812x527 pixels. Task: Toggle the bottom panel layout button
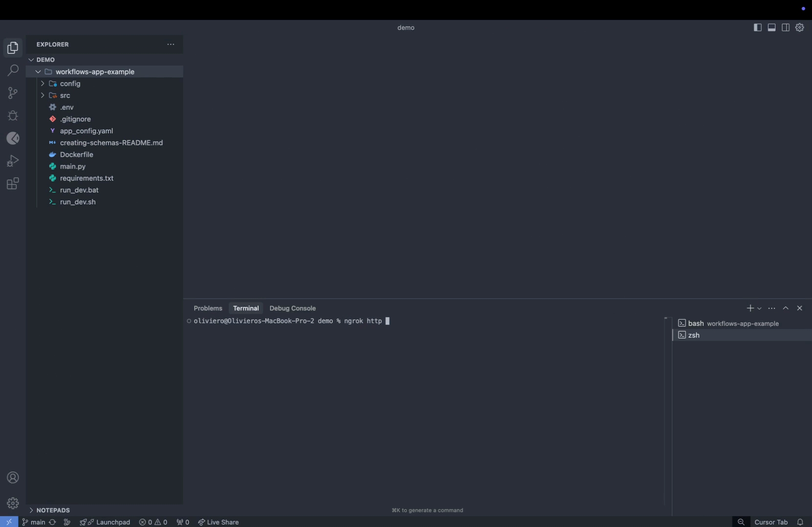771,28
